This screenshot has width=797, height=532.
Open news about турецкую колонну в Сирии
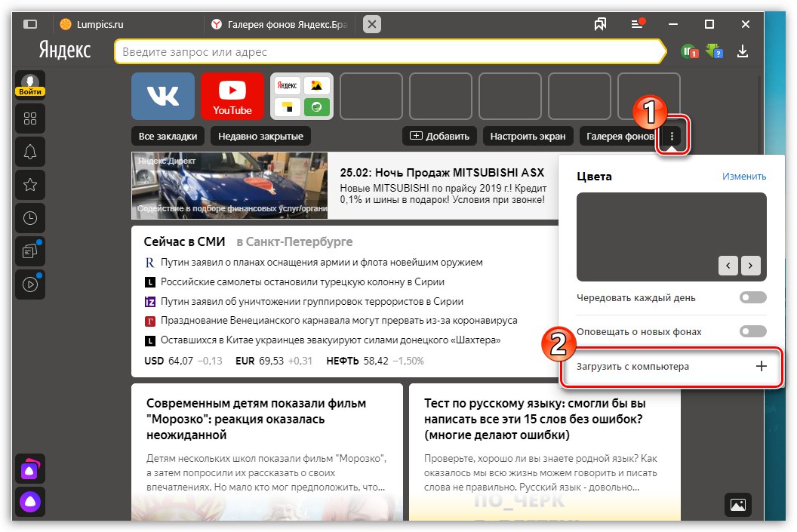point(303,281)
